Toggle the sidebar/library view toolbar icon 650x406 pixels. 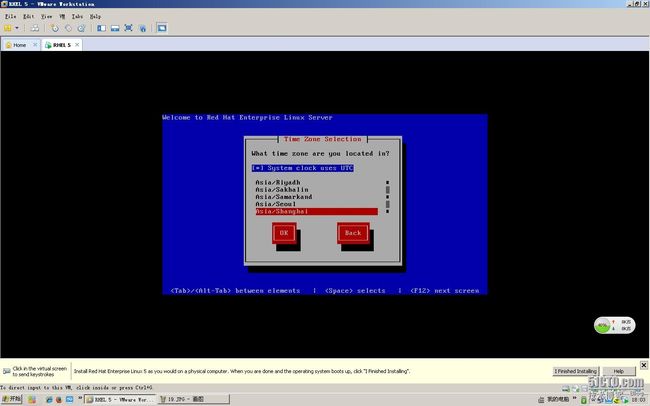(102, 28)
